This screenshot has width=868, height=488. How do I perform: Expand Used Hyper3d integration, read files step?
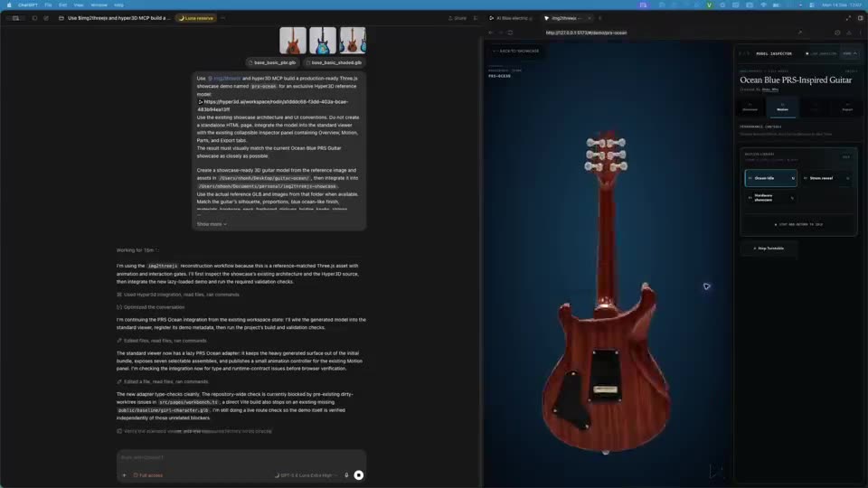click(x=178, y=295)
